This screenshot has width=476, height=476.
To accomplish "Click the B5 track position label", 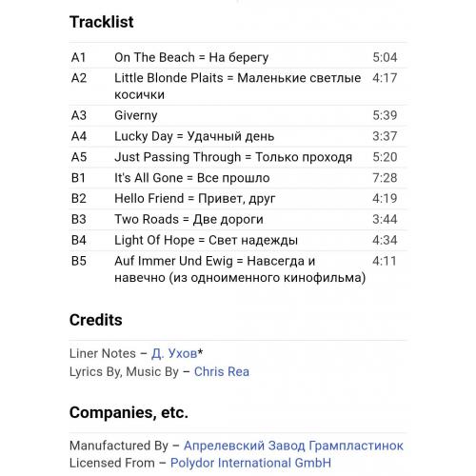I will [79, 261].
